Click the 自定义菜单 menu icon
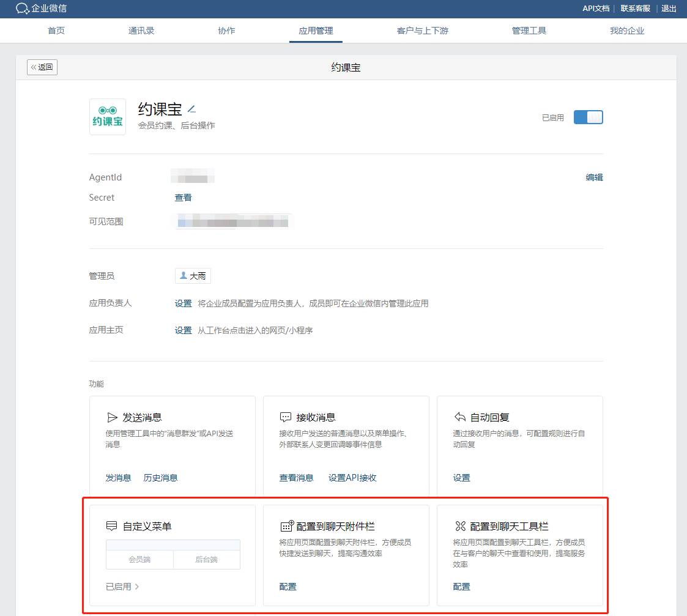Image resolution: width=687 pixels, height=616 pixels. 112,525
